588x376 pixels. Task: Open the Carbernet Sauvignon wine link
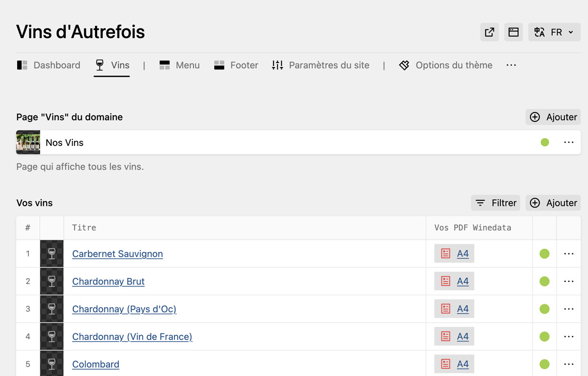(x=118, y=254)
